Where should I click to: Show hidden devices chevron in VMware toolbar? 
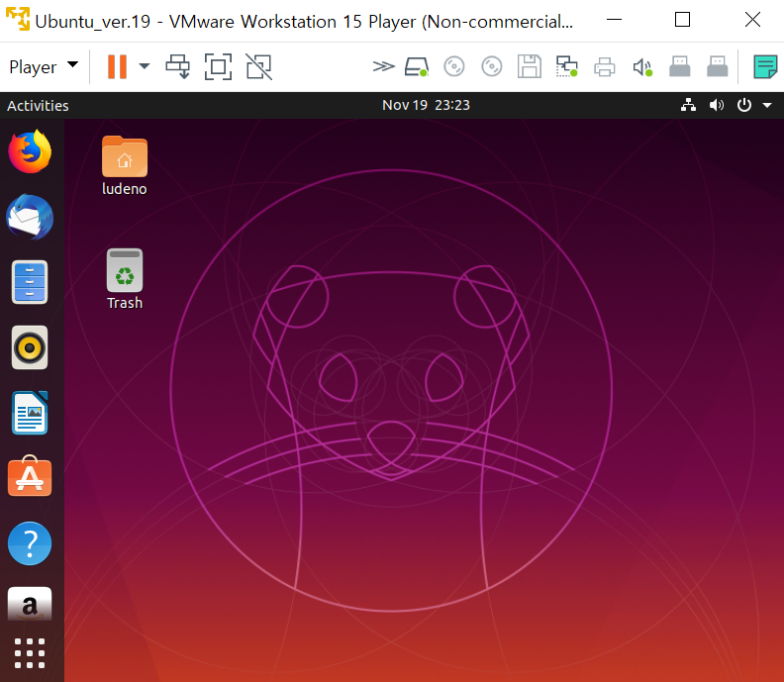(383, 66)
